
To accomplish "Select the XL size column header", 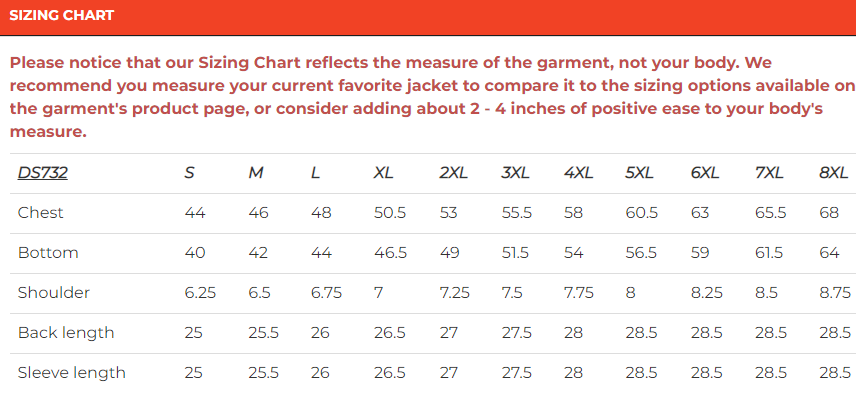I will coord(384,173).
